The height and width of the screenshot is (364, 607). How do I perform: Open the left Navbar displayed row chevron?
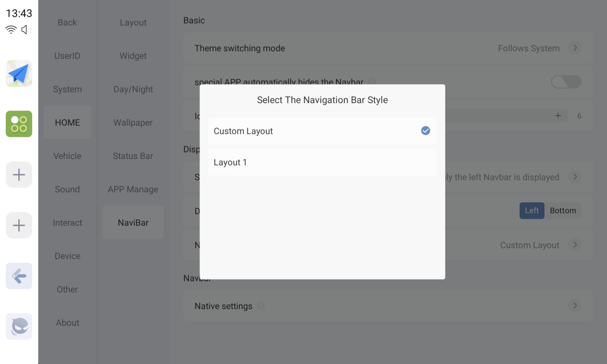575,177
